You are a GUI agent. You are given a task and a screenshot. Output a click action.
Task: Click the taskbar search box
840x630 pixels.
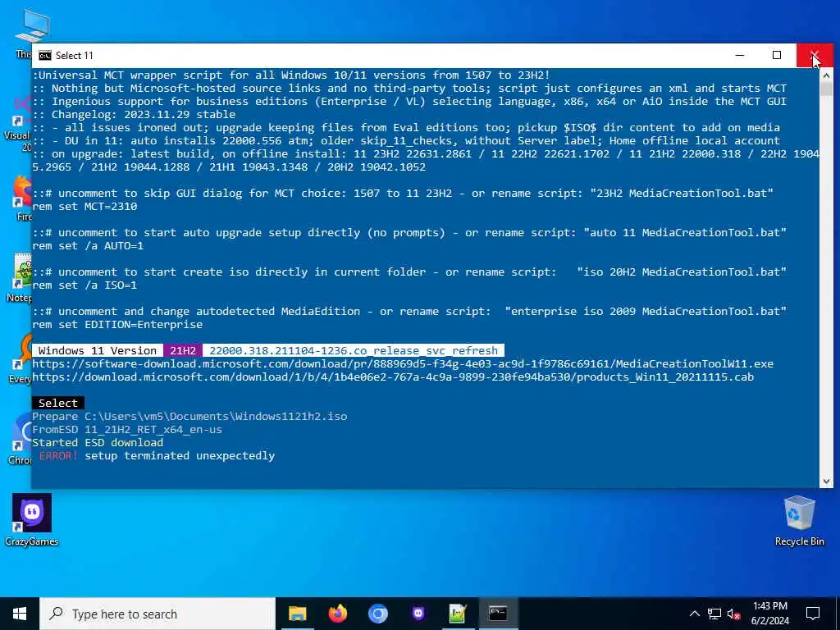tap(157, 614)
